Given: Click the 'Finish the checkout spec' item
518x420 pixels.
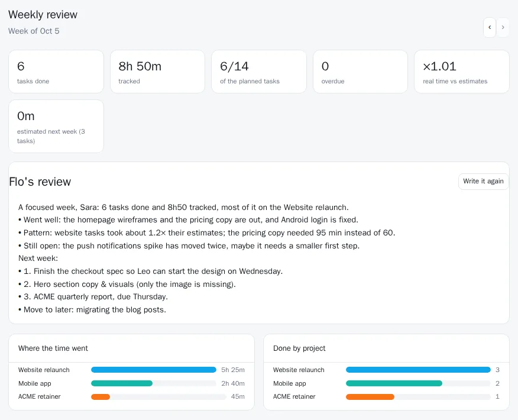Looking at the screenshot, I should coord(151,272).
